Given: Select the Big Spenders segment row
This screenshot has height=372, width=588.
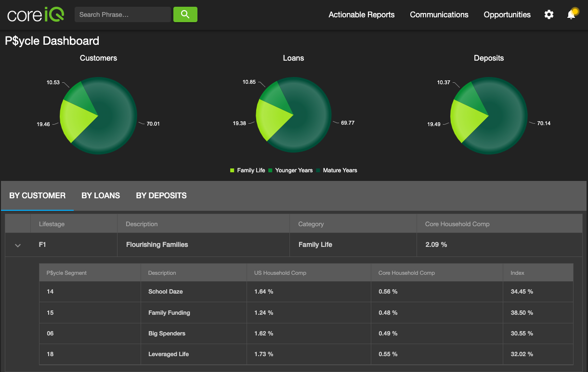Looking at the screenshot, I should 306,334.
